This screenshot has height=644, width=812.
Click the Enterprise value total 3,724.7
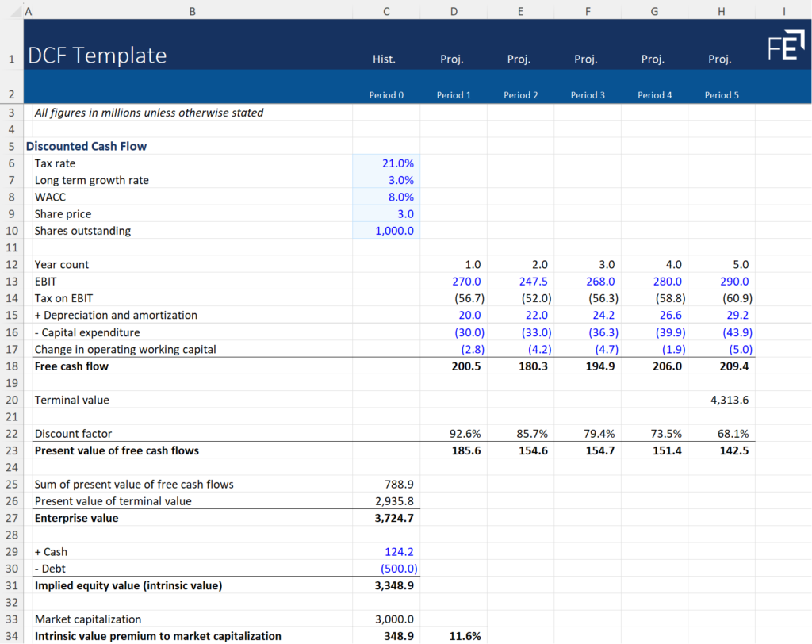386,518
